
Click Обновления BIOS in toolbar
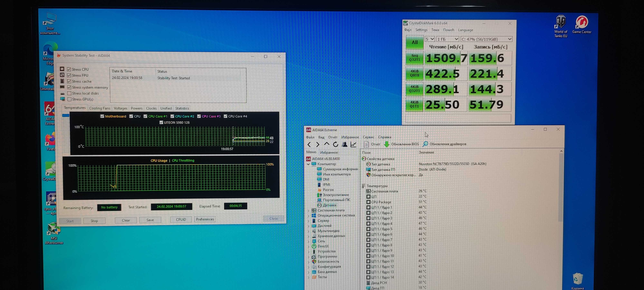[x=401, y=144]
